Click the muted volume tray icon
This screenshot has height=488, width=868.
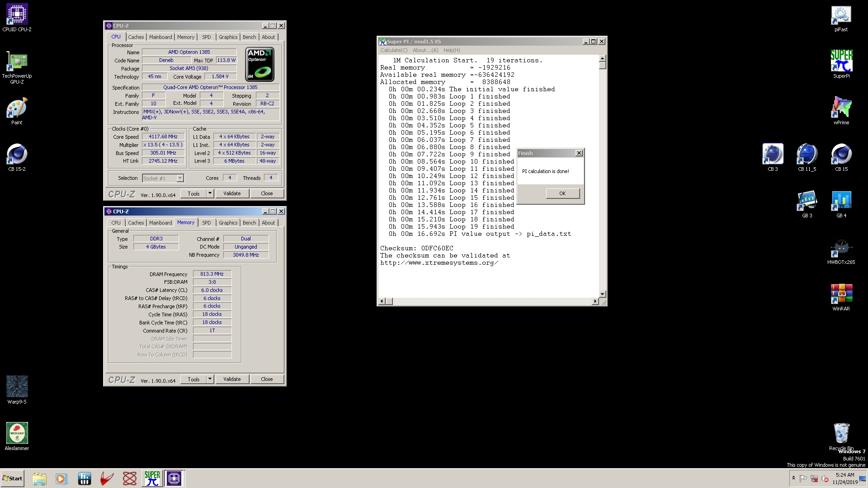point(825,479)
